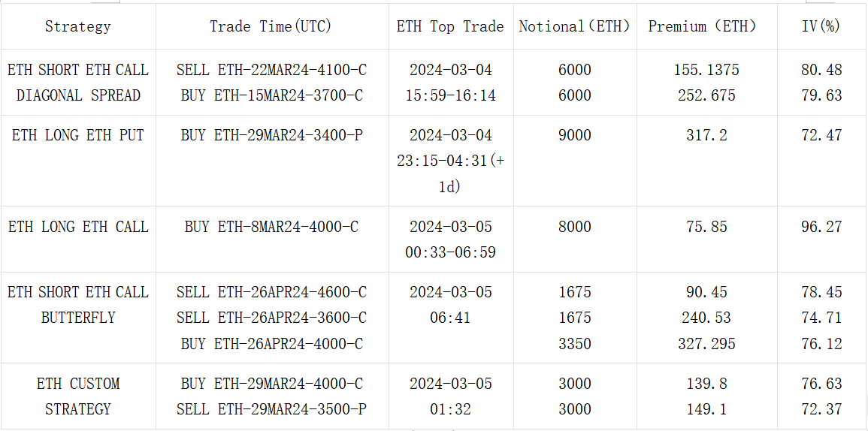Select the ETH LONG ETH PUT cell
Screen dimensions: 868x431
tap(78, 135)
